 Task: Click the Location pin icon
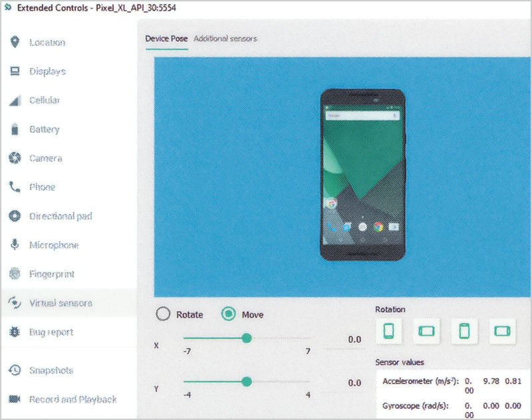pos(15,42)
